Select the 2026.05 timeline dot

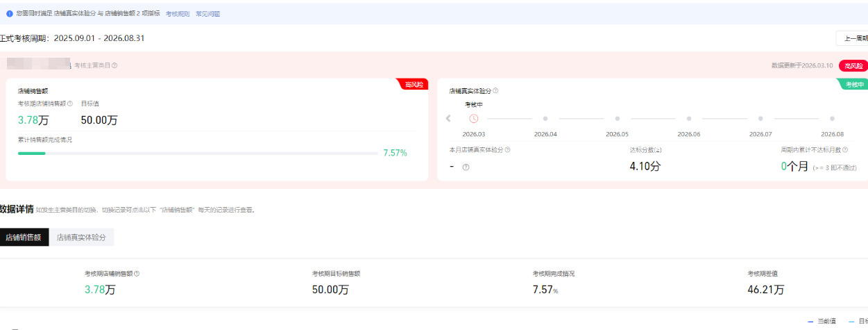pos(617,118)
